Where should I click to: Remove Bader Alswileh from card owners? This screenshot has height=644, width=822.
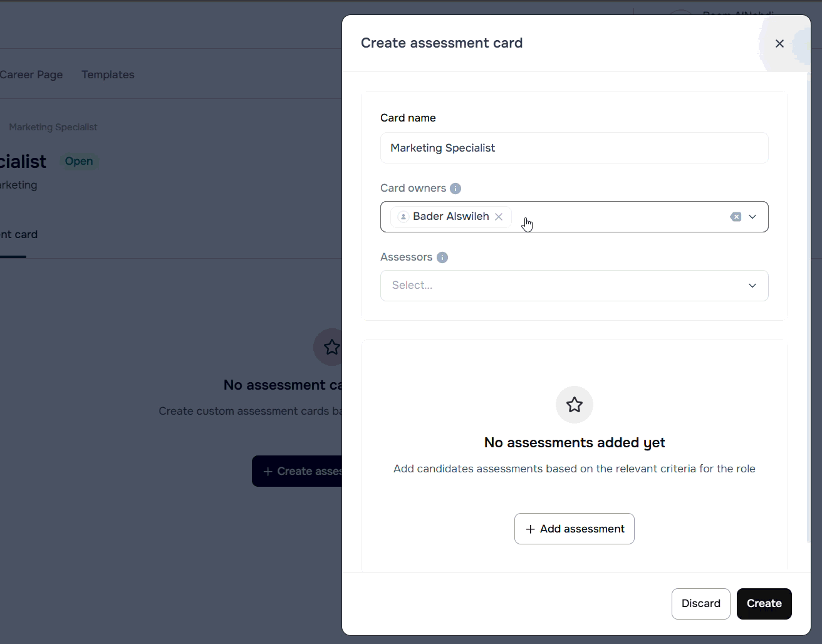click(499, 217)
